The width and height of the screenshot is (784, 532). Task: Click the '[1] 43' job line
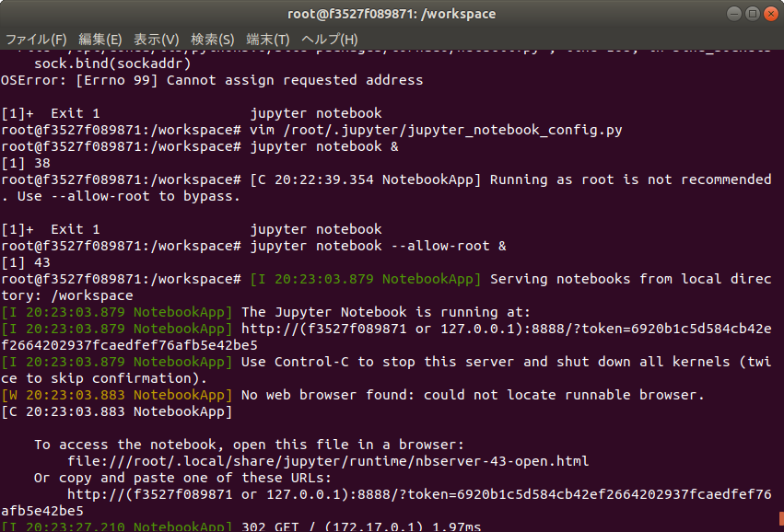[26, 262]
